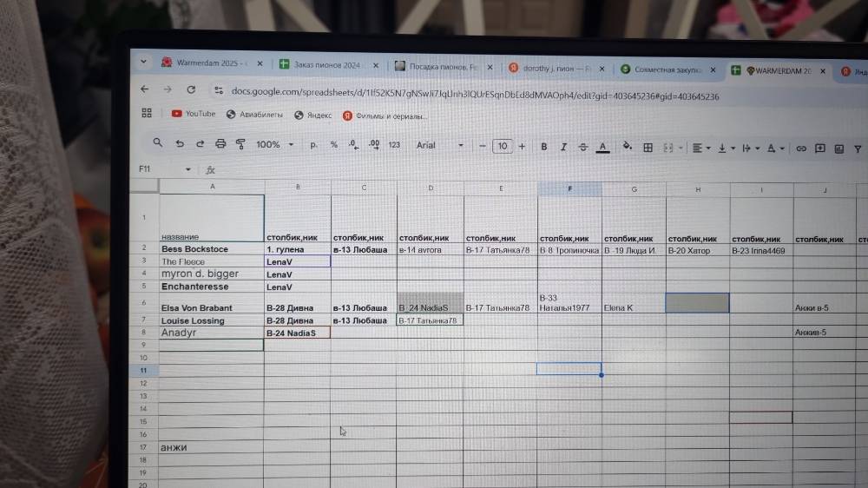Close the Заказ пионов 2024 tab
The image size is (868, 488).
click(x=376, y=65)
